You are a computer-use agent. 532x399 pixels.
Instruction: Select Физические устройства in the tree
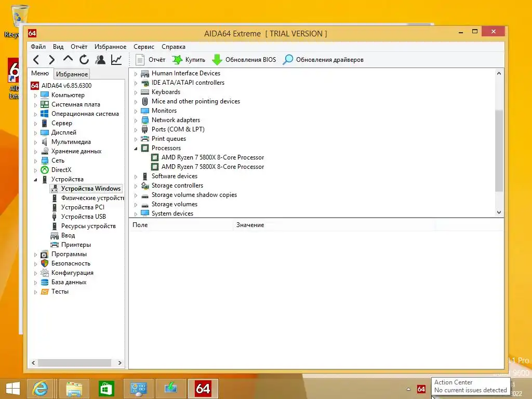pyautogui.click(x=92, y=198)
